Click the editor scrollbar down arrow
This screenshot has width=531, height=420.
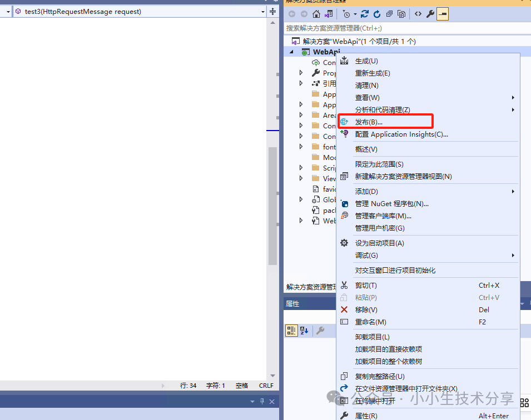click(x=272, y=376)
